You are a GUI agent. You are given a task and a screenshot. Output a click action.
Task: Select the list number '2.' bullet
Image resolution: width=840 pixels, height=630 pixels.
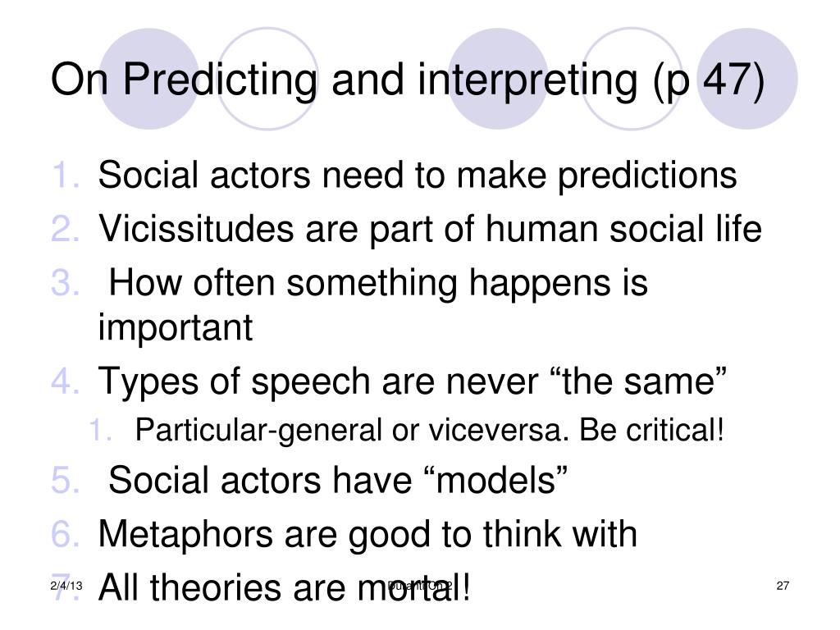tap(66, 228)
